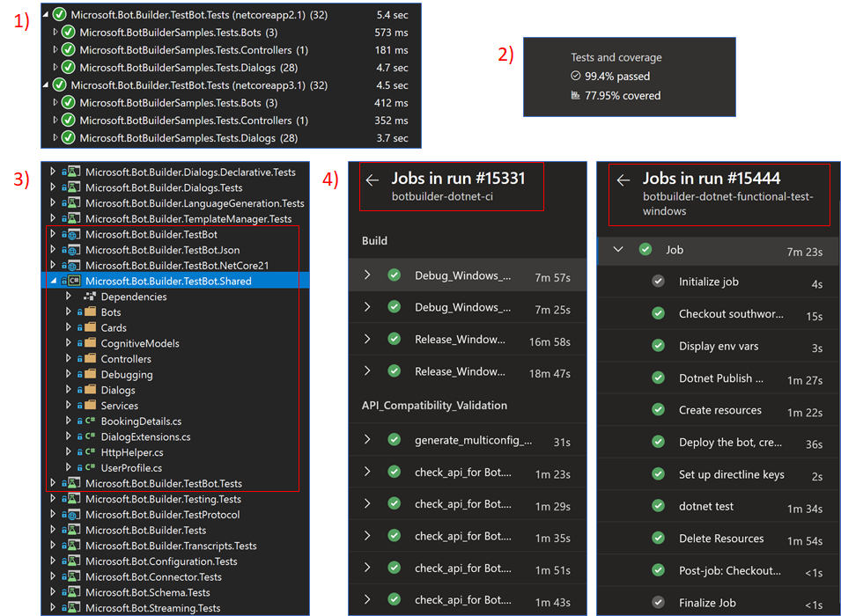
Task: Click success icon beside Dotnet Publish step
Action: (x=659, y=378)
